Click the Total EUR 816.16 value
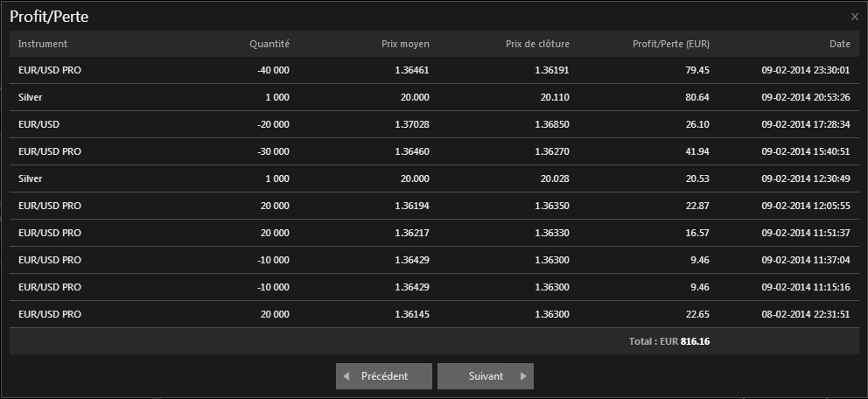Viewport: 868px width, 399px height. tap(695, 341)
